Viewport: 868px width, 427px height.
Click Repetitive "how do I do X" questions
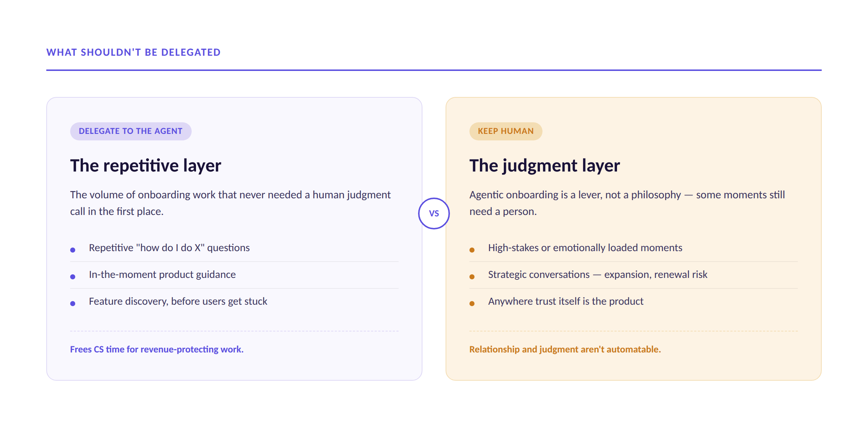(x=169, y=248)
